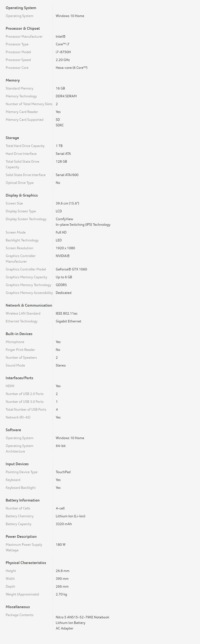
Task: Click the Storage section heading
Action: click(12, 138)
